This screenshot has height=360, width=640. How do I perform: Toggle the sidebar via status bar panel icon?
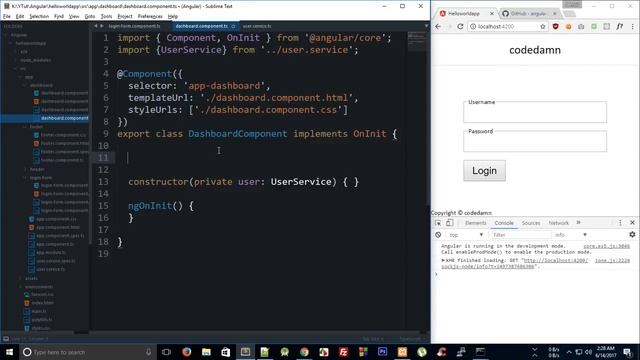[6, 338]
